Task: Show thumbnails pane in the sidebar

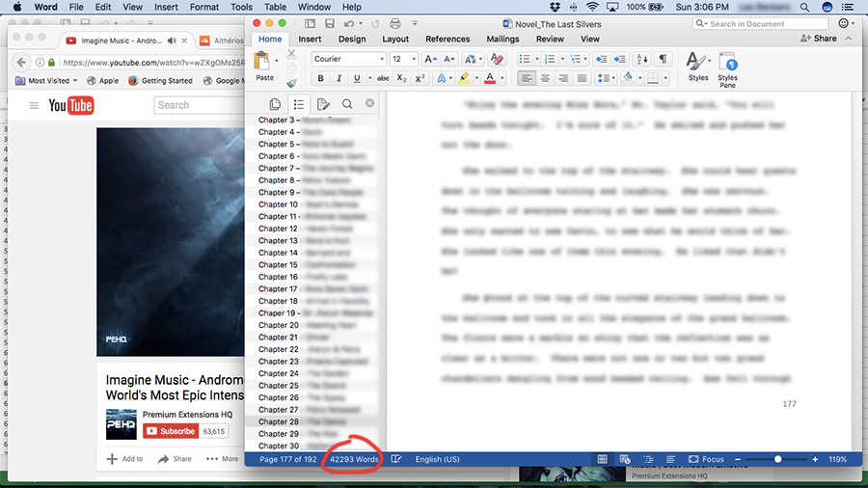Action: coord(275,104)
